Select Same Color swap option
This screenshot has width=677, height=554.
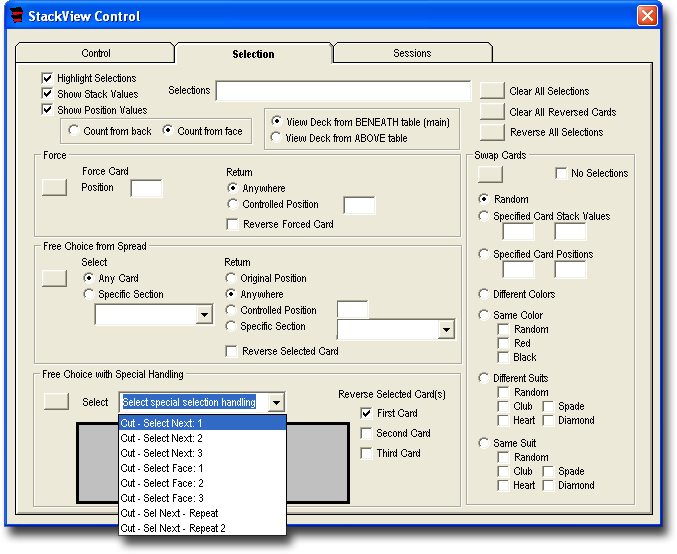tap(484, 315)
